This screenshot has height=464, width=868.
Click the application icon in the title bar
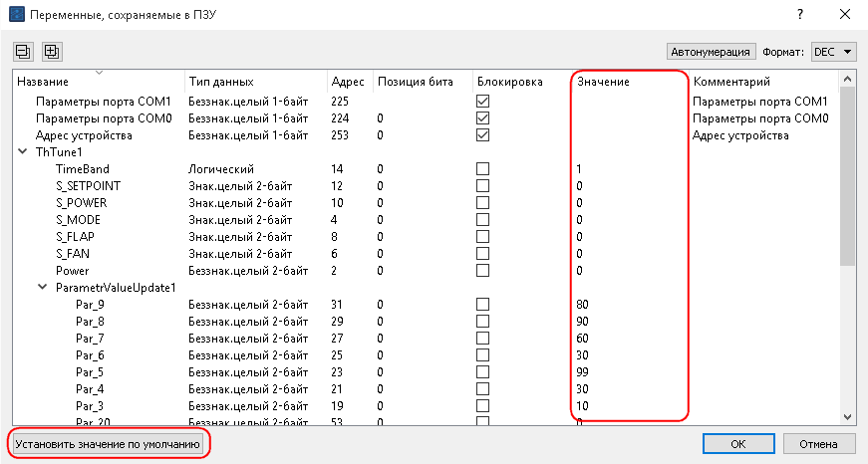tap(16, 14)
